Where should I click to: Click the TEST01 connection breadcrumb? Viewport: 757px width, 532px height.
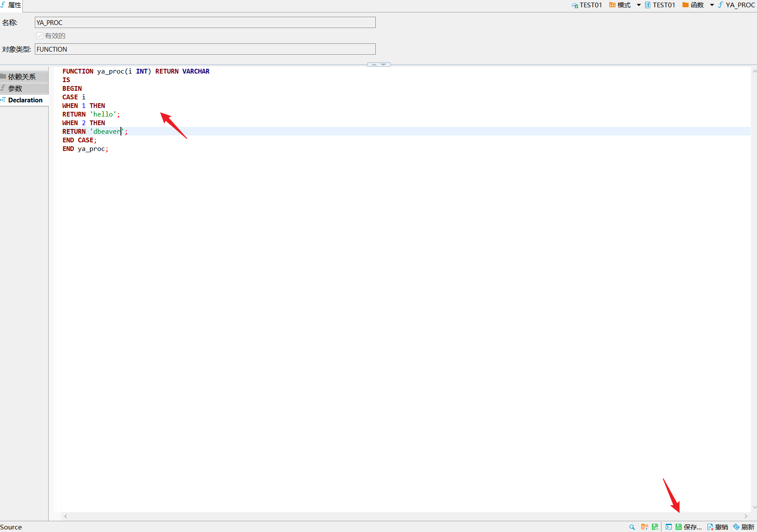point(587,5)
